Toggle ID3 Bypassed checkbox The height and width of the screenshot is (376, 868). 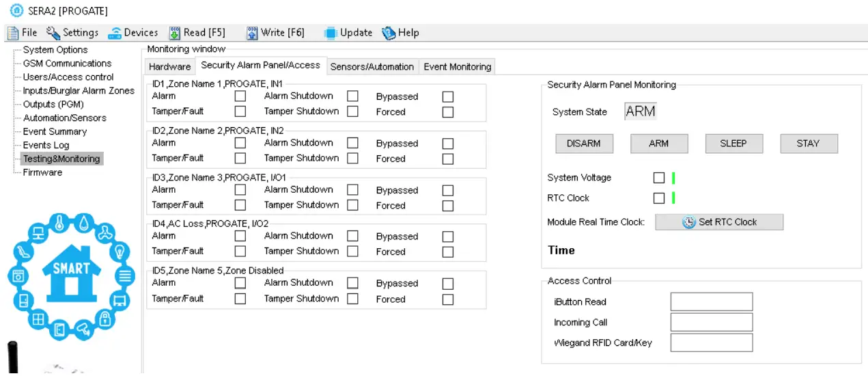448,191
